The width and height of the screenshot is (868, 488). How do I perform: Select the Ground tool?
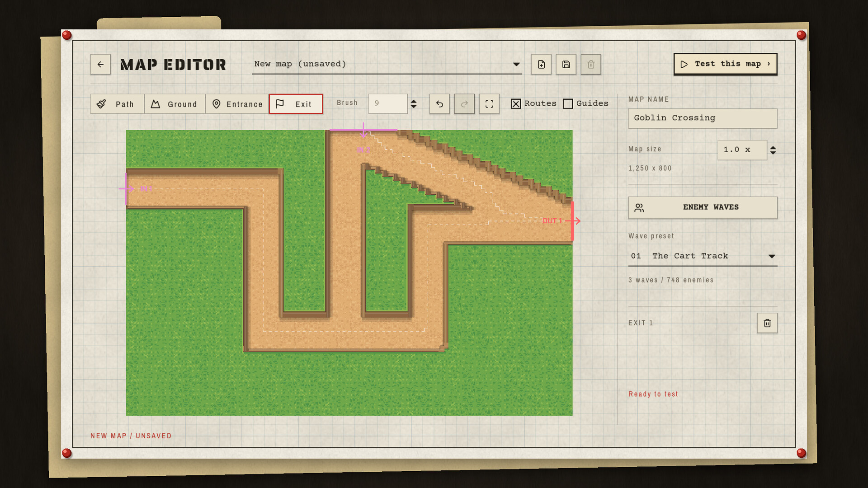(x=175, y=104)
